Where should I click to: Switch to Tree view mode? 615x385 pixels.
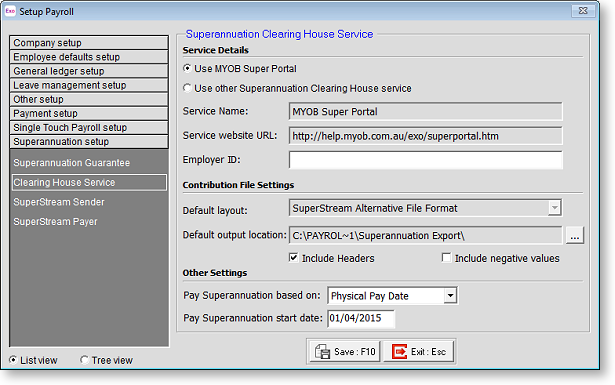tap(84, 360)
